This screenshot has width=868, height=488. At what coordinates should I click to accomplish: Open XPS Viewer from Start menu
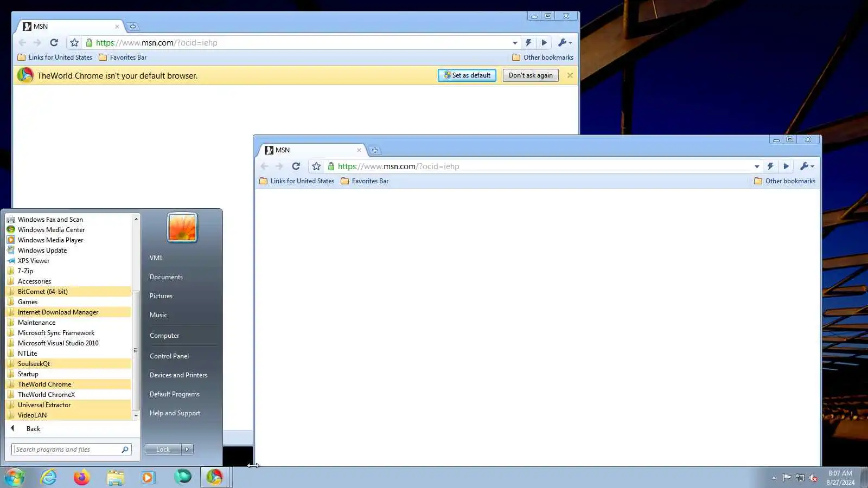[68, 261]
